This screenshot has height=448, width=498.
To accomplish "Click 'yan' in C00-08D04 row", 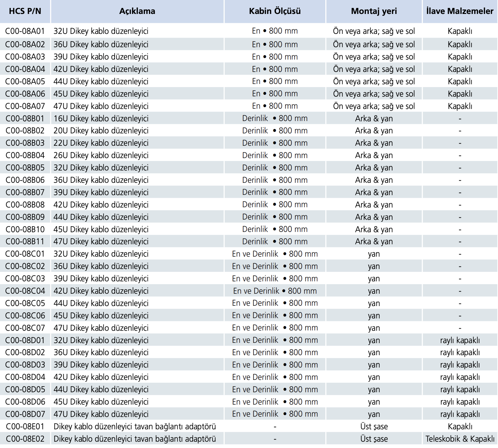I will tap(374, 378).
